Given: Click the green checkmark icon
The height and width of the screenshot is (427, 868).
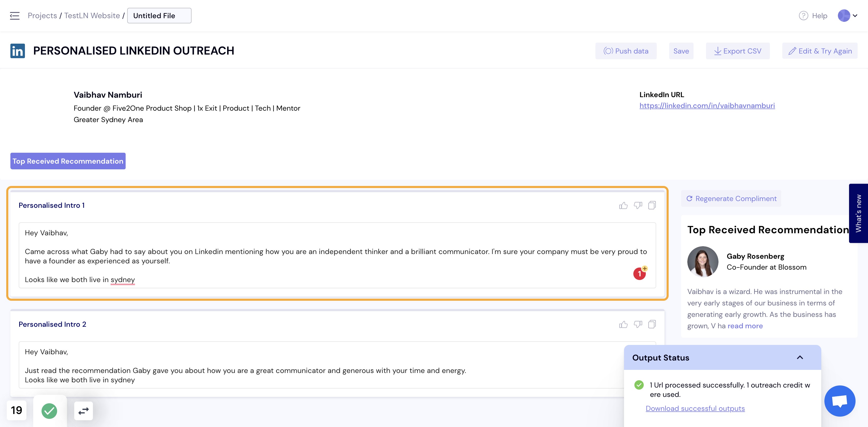Looking at the screenshot, I should (x=49, y=411).
